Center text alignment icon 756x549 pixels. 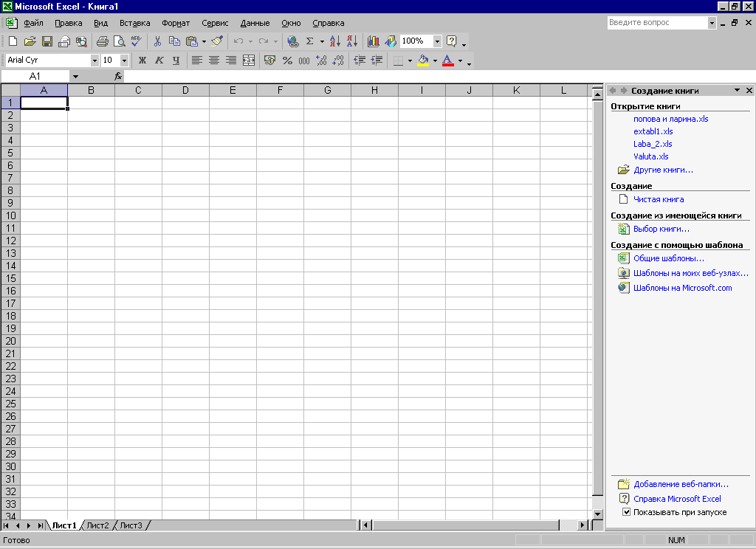pyautogui.click(x=214, y=61)
